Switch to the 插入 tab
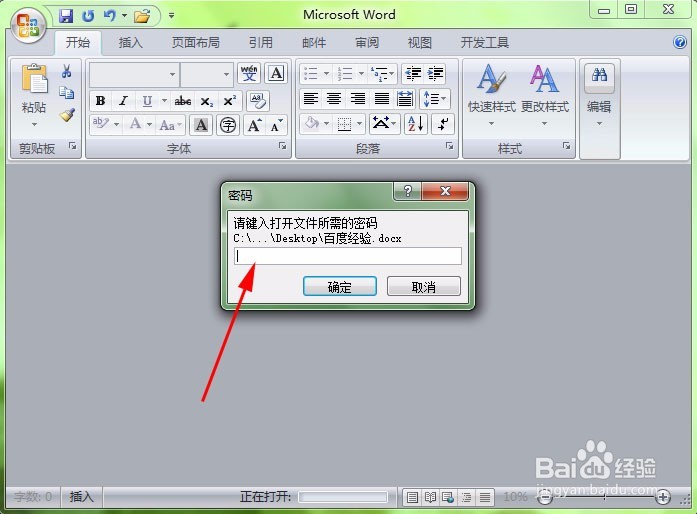 131,43
